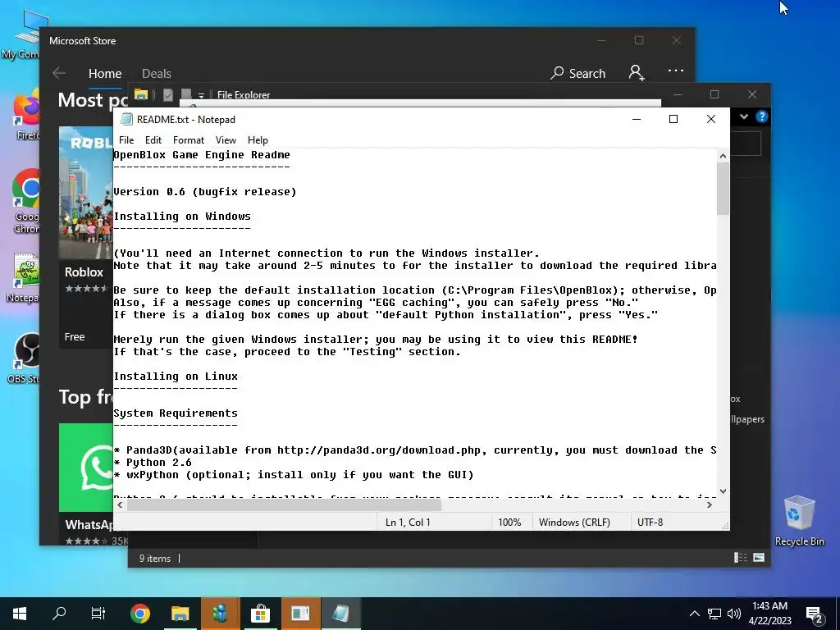Open the Notepad Format menu
Viewport: 840px width, 630px height.
point(189,139)
